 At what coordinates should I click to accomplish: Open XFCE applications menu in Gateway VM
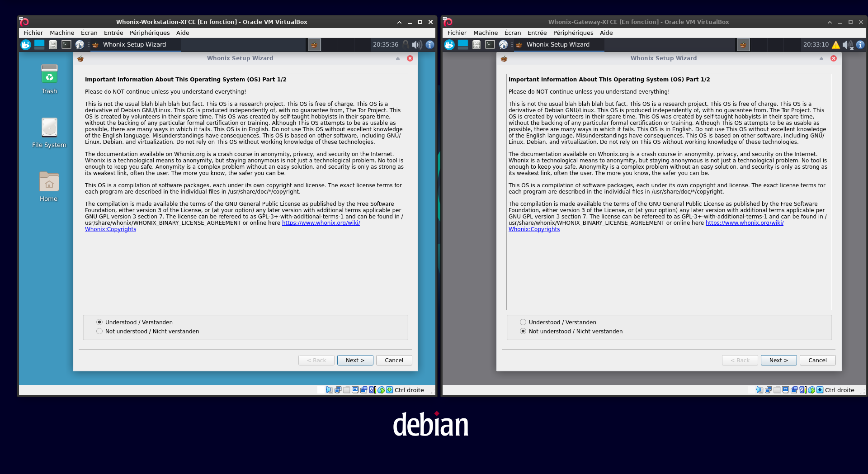click(x=449, y=44)
